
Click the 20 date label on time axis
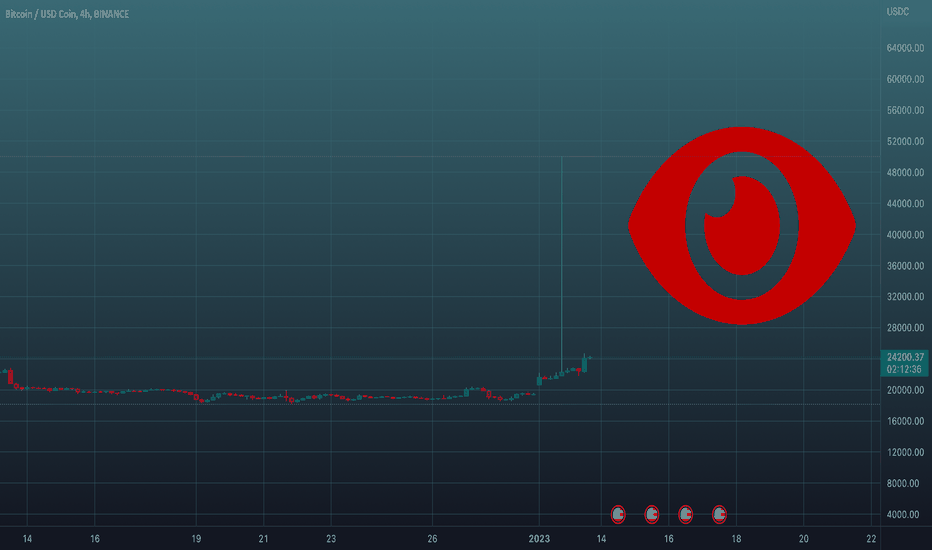[x=804, y=539]
